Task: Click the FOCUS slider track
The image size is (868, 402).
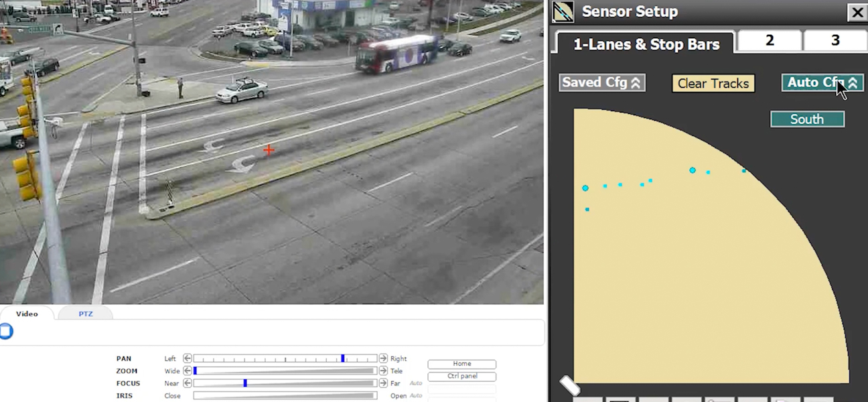Action: [285, 383]
